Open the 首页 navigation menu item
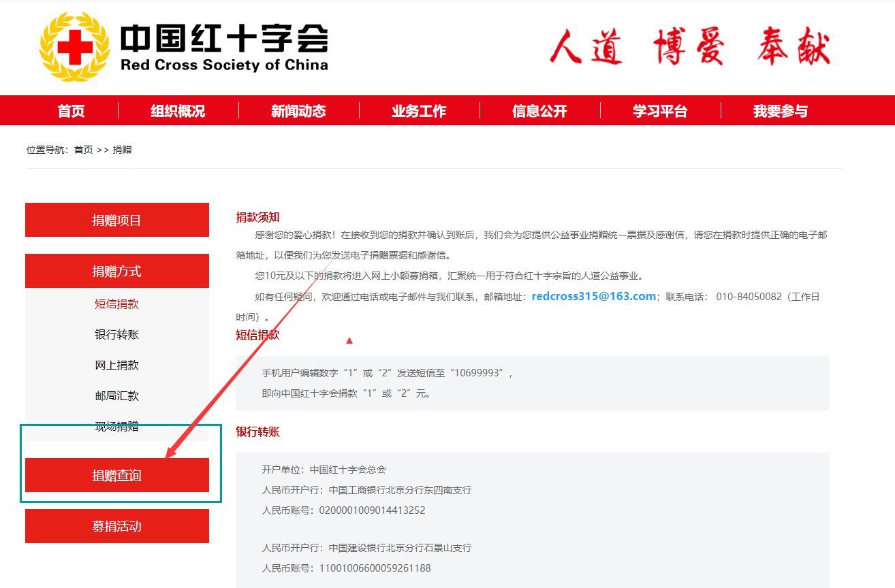 click(70, 110)
